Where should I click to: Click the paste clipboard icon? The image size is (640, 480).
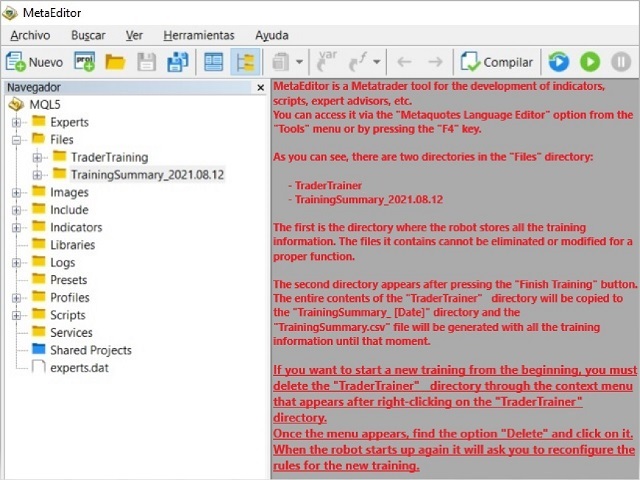281,62
